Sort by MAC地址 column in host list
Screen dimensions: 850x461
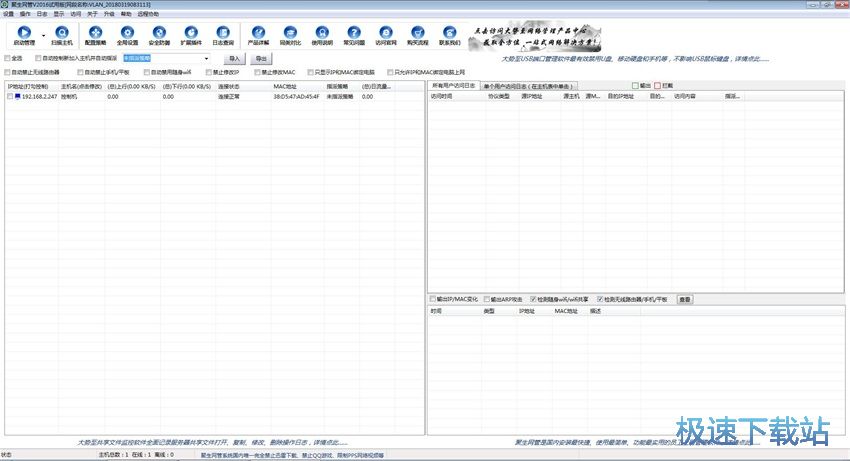(298, 86)
